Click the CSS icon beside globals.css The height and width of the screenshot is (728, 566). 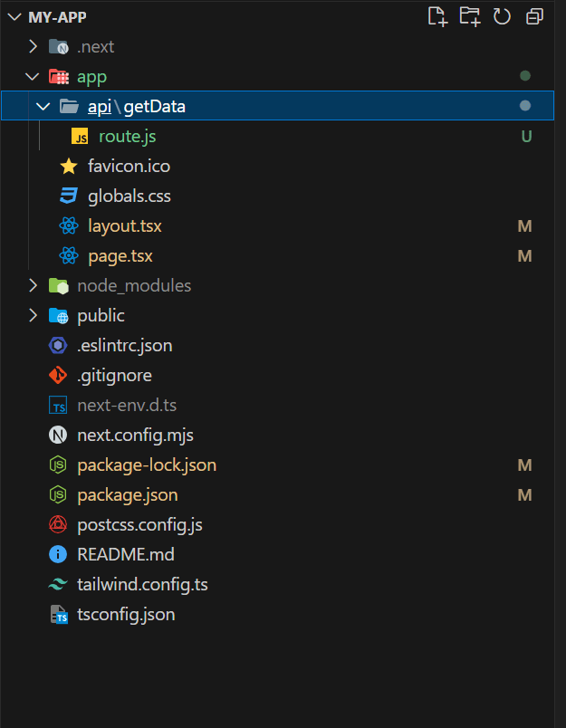pos(69,196)
